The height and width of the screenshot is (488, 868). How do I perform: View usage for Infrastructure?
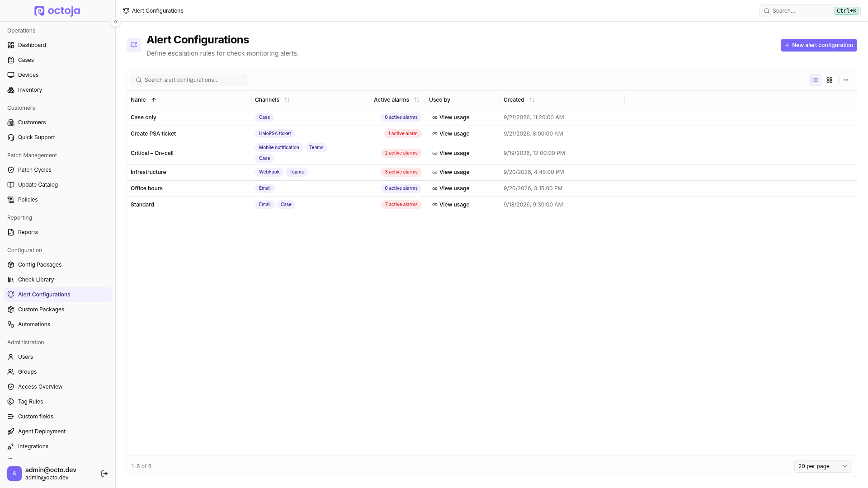(x=451, y=172)
